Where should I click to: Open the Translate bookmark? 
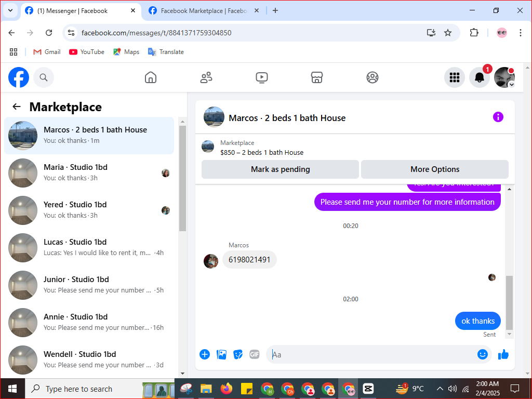pos(166,52)
